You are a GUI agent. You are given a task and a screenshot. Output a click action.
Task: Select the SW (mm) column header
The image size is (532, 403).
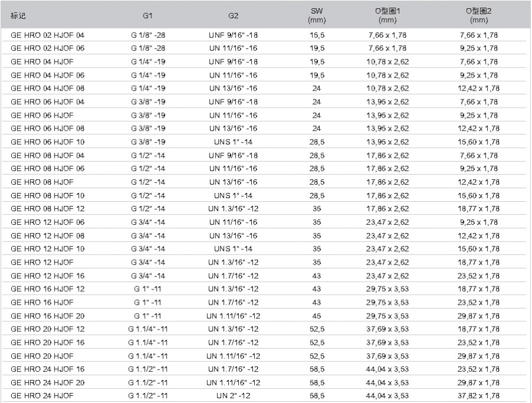[x=317, y=15]
